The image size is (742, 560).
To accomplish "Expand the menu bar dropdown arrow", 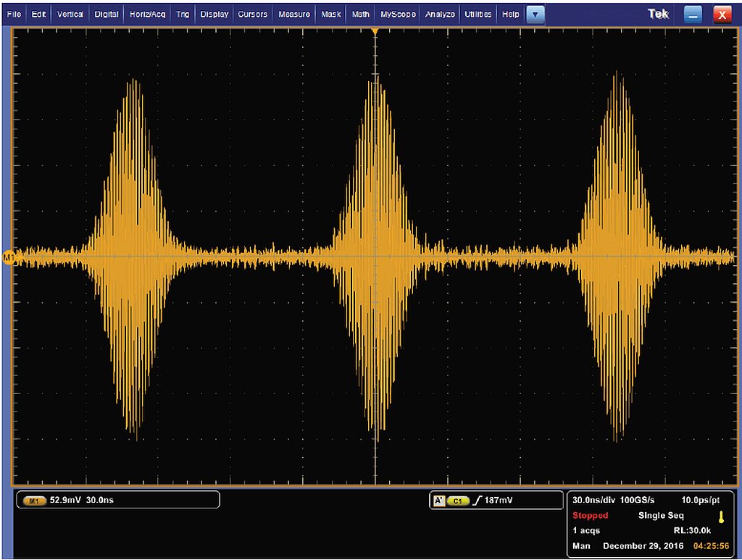I will [535, 14].
